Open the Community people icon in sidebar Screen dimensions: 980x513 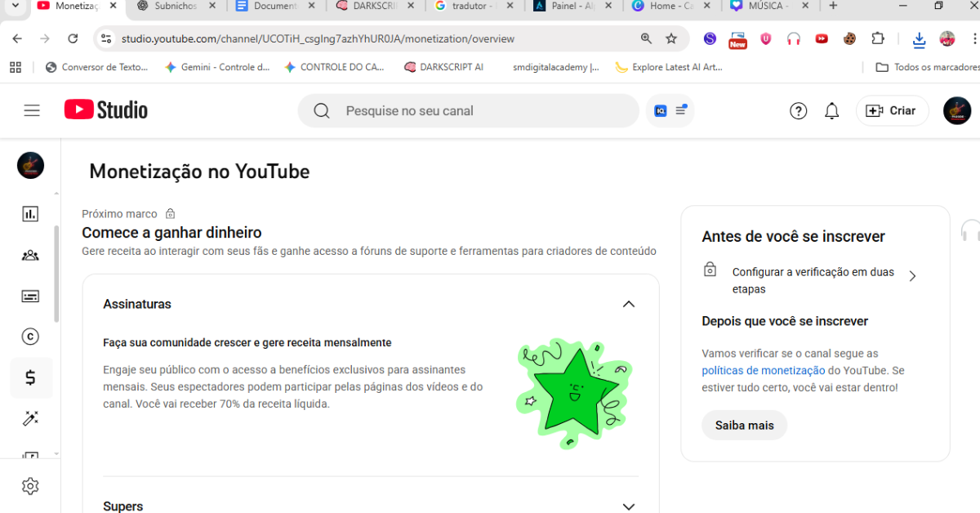tap(30, 255)
